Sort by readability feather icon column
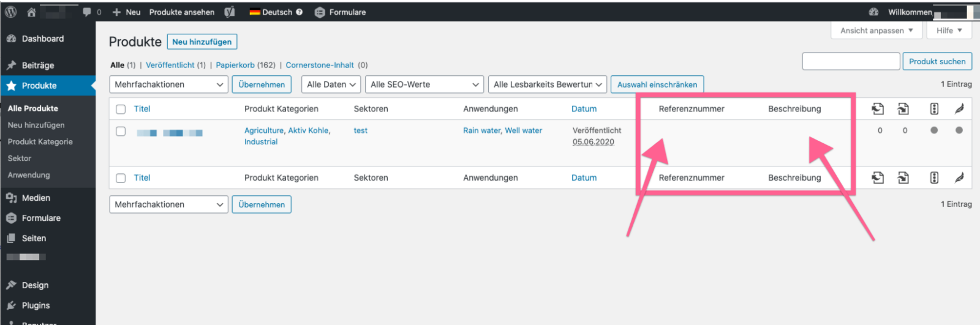The width and height of the screenshot is (980, 325). tap(959, 108)
